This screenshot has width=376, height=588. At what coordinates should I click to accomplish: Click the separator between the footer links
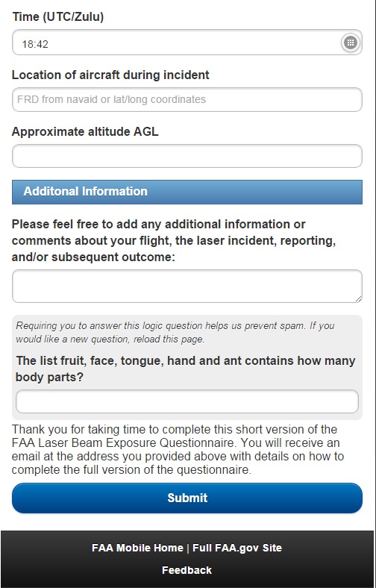[188, 548]
